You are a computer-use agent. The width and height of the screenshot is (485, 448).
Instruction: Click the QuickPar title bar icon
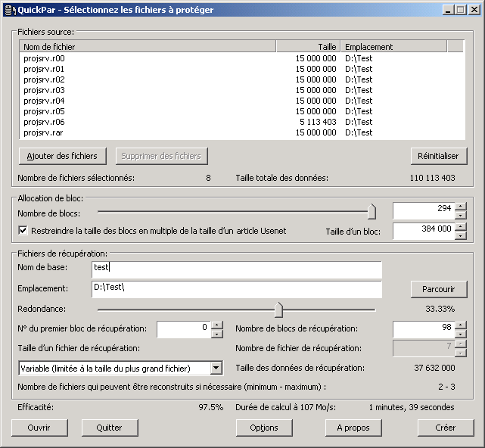coord(9,10)
